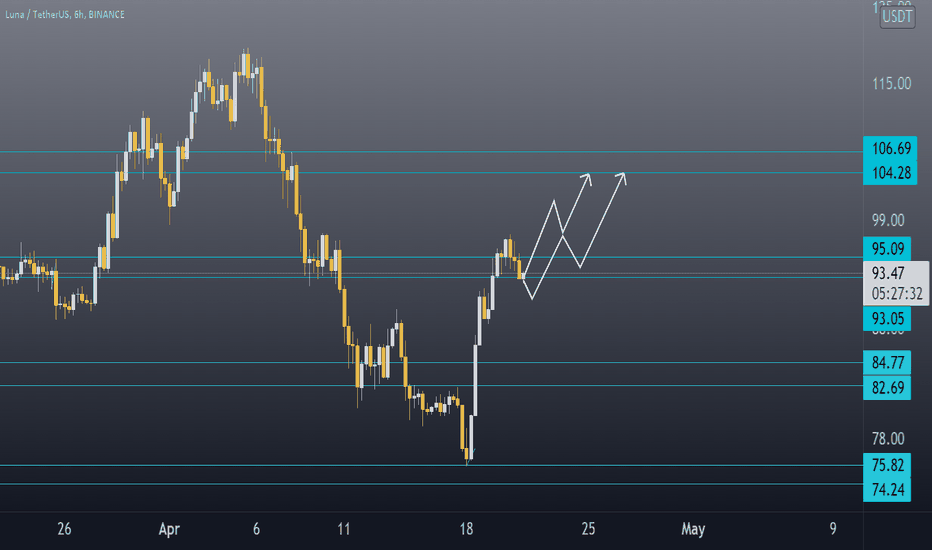This screenshot has height=550, width=932.
Task: Select the 93.05 price level label
Action: pyautogui.click(x=887, y=319)
